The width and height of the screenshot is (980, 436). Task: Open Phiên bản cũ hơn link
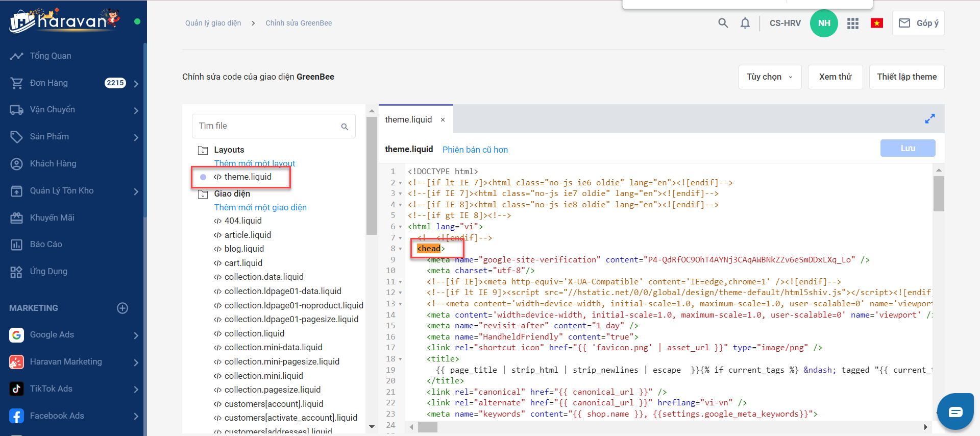(x=475, y=150)
